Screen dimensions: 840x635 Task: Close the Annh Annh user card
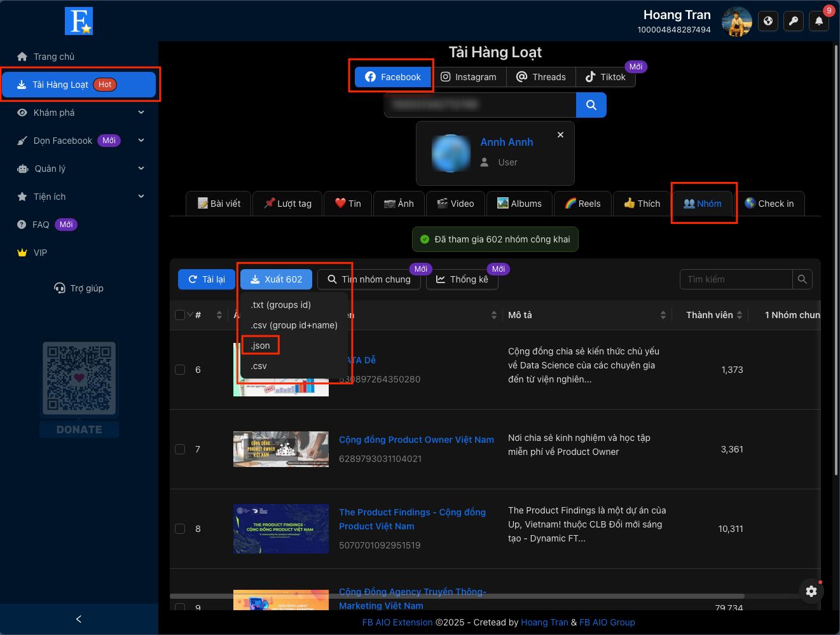560,135
